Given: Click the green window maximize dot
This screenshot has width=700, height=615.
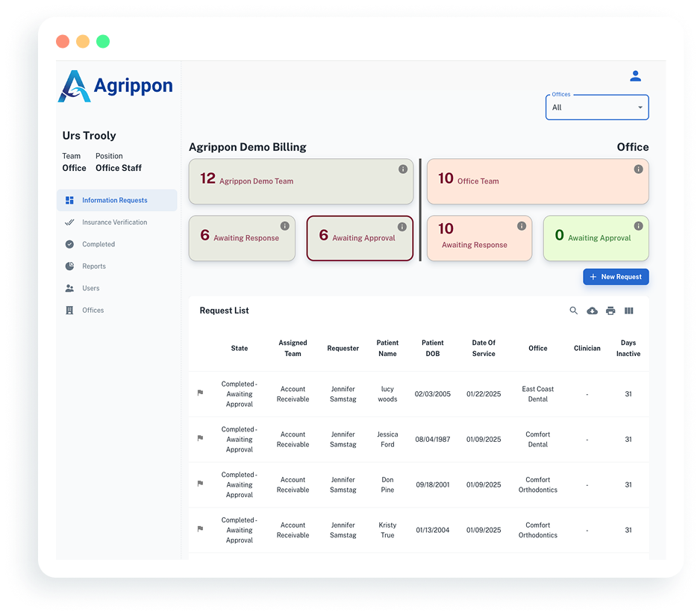Looking at the screenshot, I should click(103, 41).
